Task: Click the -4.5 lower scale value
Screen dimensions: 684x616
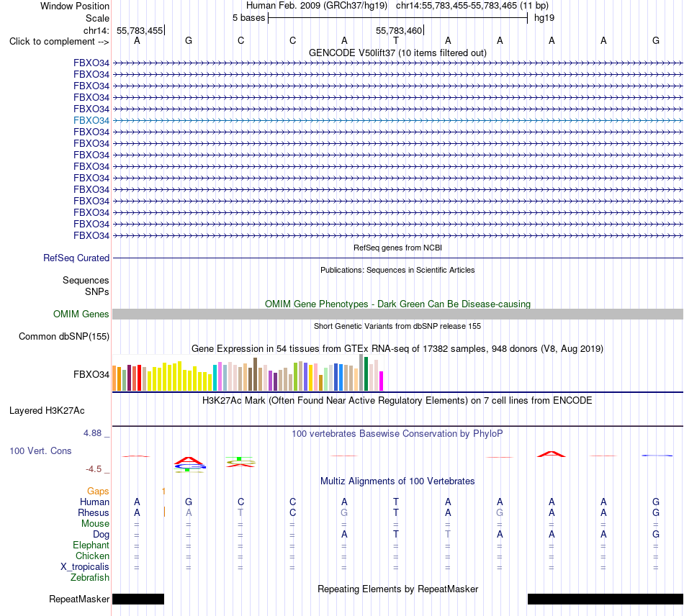Action: click(94, 469)
